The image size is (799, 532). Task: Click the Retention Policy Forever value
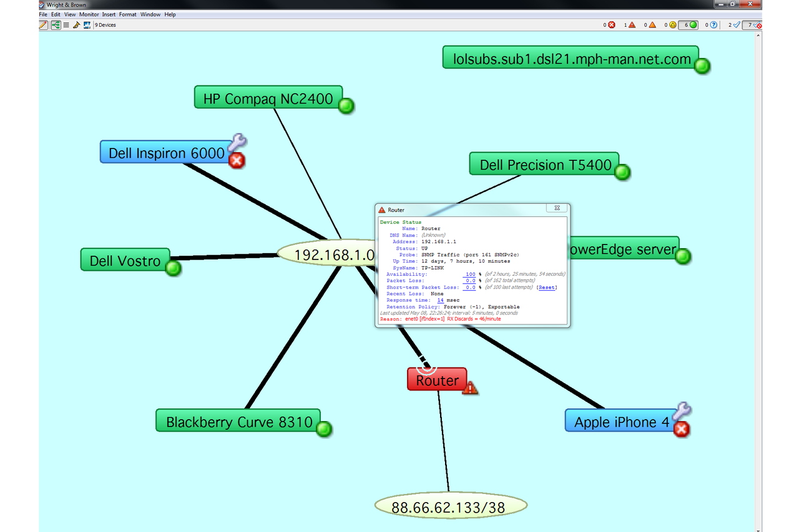click(x=482, y=307)
